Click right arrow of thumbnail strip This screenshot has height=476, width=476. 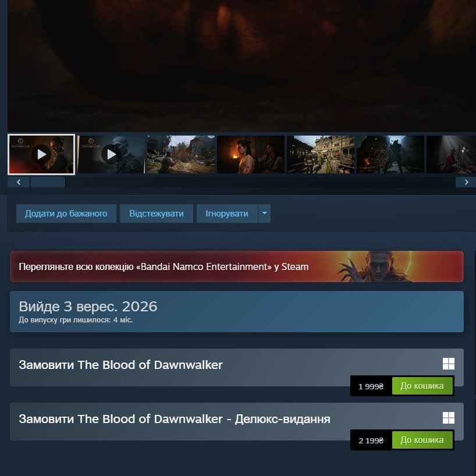pos(466,182)
